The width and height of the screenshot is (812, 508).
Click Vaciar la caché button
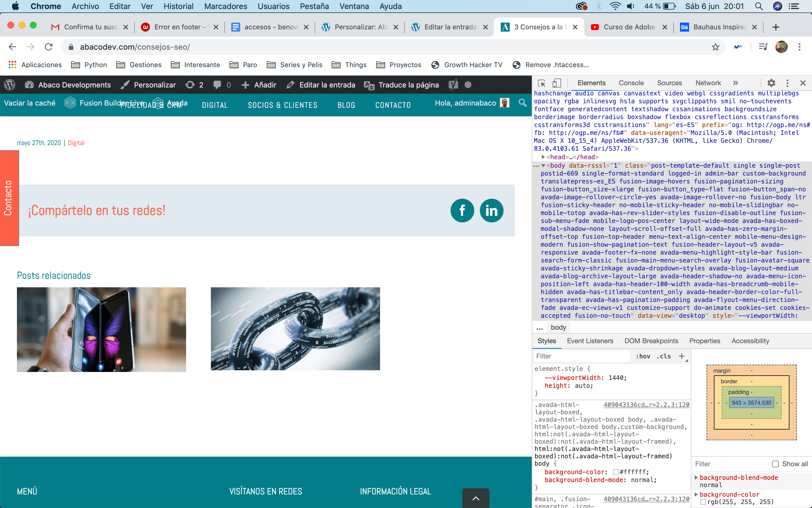(30, 103)
